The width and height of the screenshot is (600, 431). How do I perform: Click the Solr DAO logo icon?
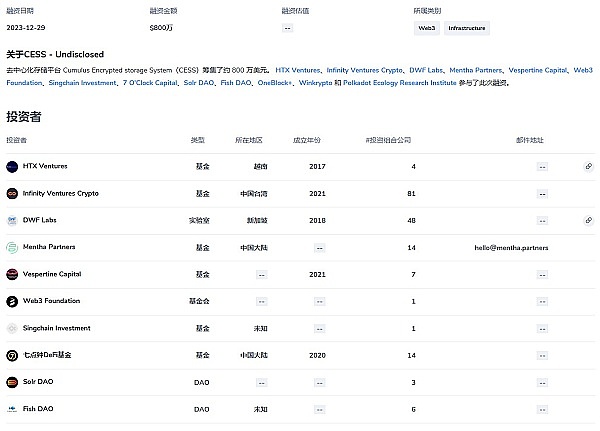(12, 382)
